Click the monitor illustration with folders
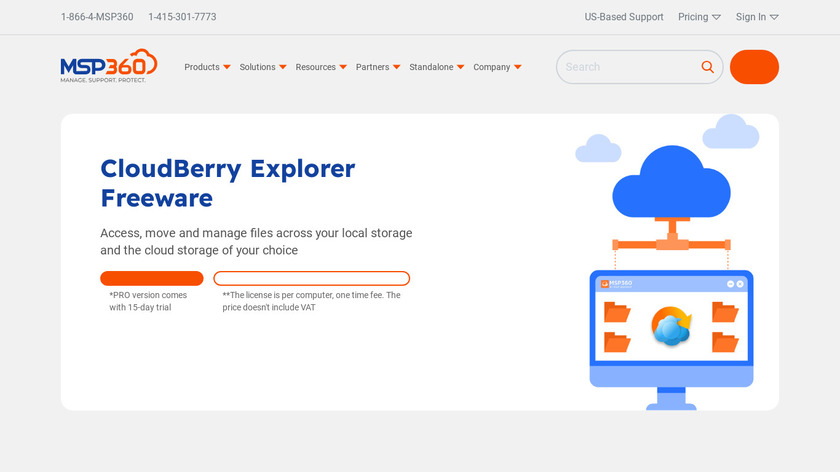Viewport: 840px width, 472px height. tap(671, 340)
